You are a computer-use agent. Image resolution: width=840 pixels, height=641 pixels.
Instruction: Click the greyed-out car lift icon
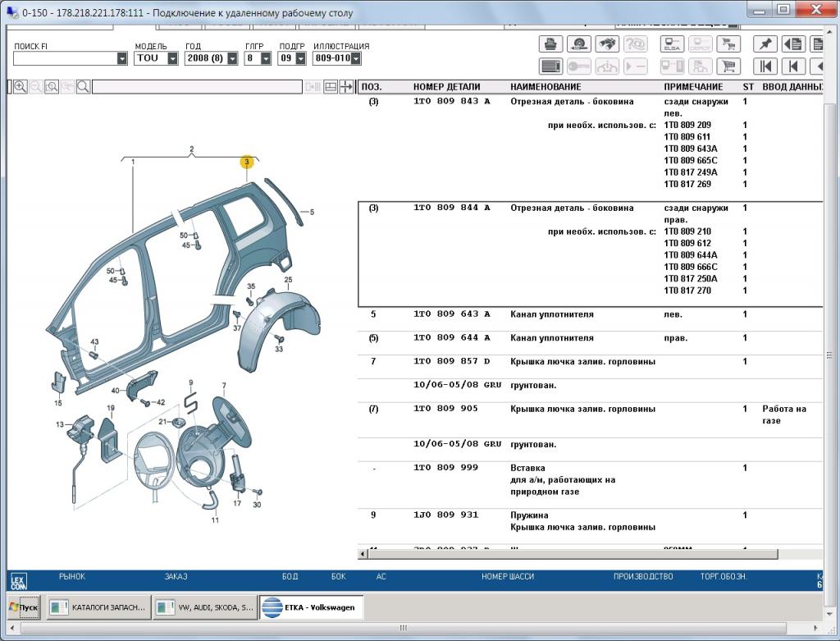tap(607, 66)
